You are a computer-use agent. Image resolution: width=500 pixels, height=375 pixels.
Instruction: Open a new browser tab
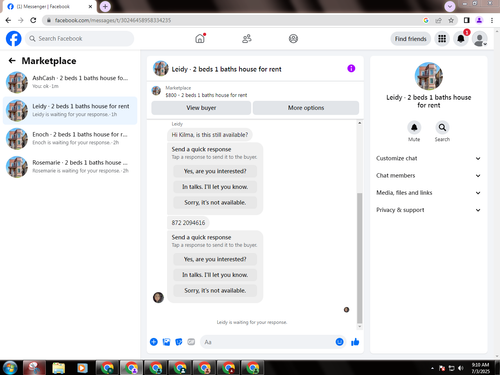click(x=105, y=6)
